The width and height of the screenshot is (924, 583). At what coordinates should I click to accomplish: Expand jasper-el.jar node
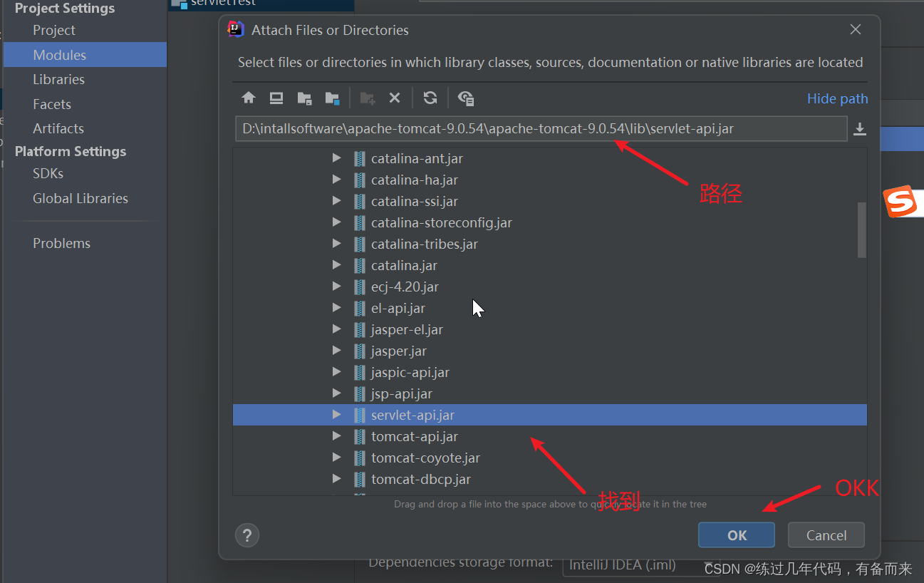337,329
